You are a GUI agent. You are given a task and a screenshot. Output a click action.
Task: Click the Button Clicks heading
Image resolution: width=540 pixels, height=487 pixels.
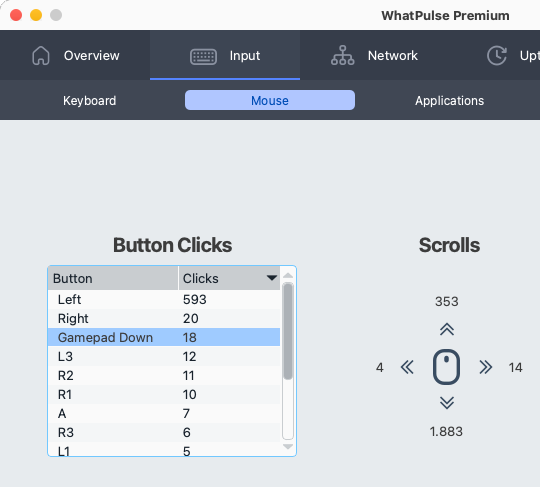172,245
